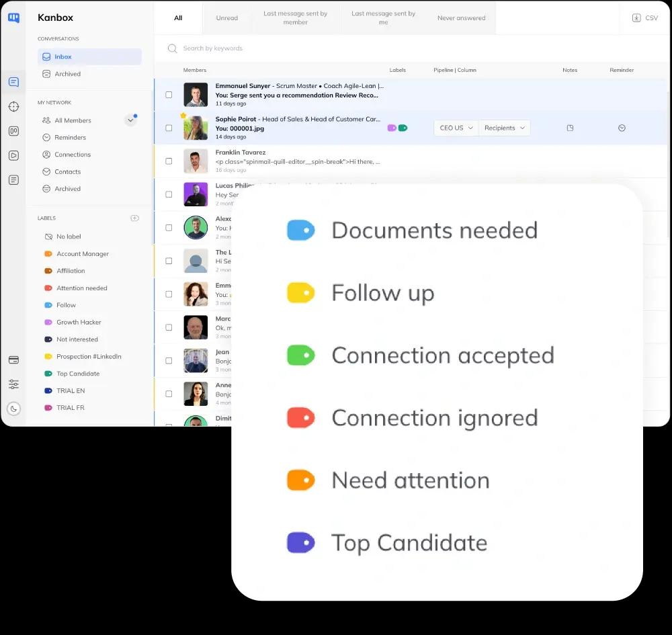Select the checkbox for the Anne row
Viewport: 672px width, 635px height.
coord(169,394)
